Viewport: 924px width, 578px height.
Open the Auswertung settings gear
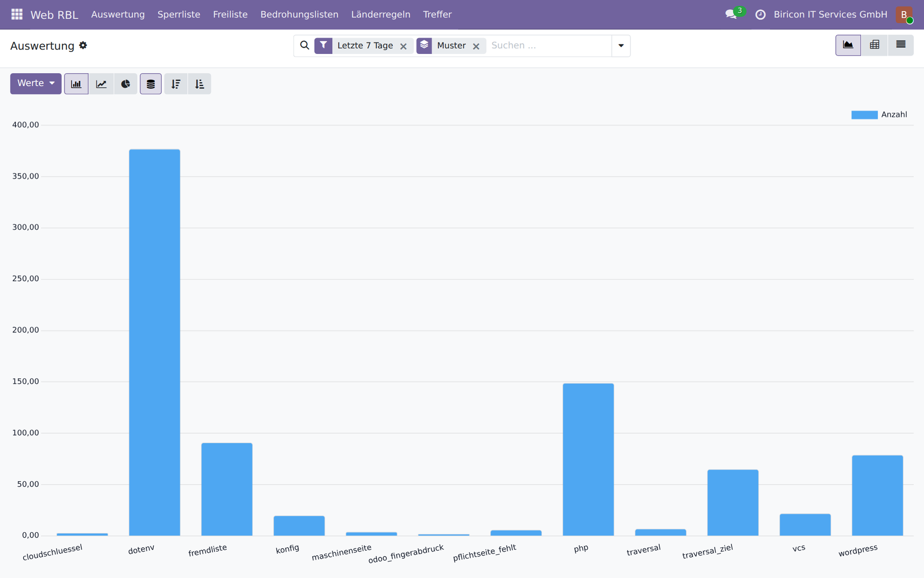point(83,45)
